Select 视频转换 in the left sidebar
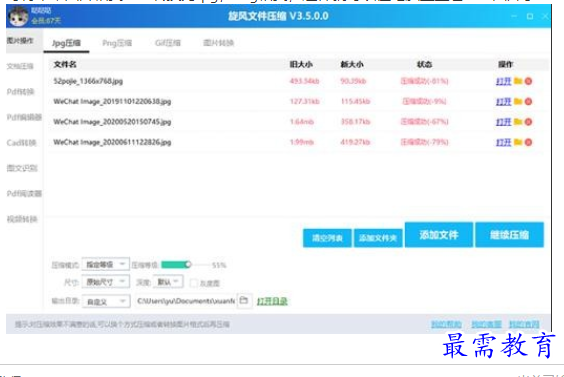Viewport: 564px width, 377px height. pyautogui.click(x=22, y=219)
